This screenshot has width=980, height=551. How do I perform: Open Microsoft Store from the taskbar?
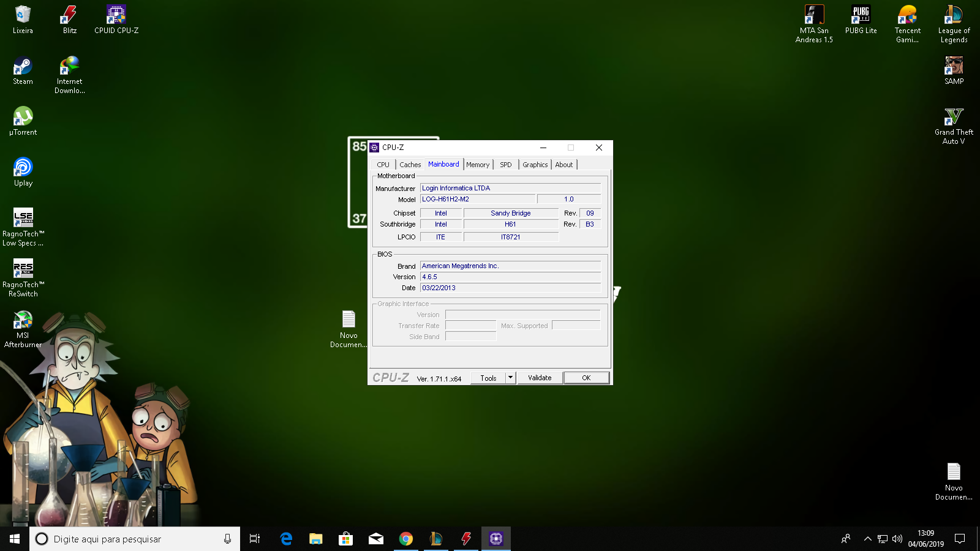(x=346, y=539)
